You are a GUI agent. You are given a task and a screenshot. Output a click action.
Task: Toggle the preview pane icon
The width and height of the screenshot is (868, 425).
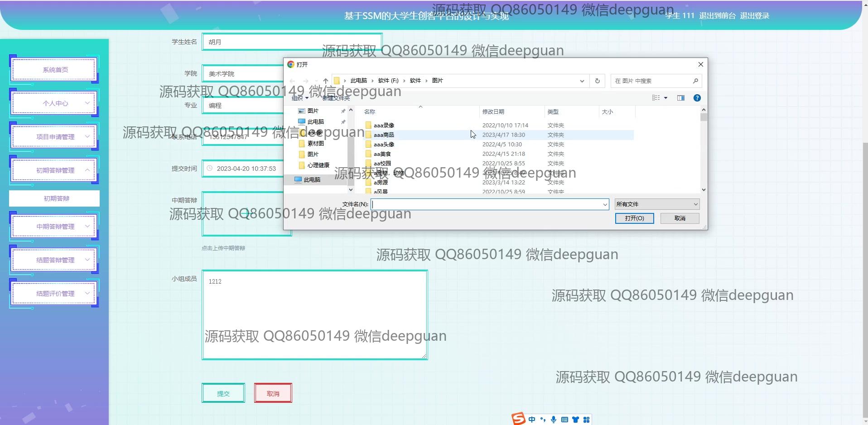680,98
